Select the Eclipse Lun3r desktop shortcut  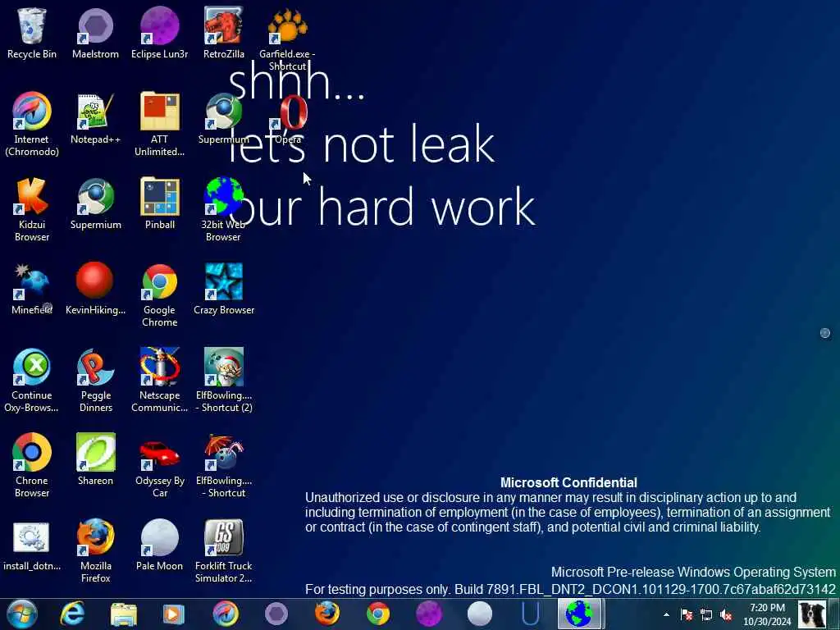160,33
